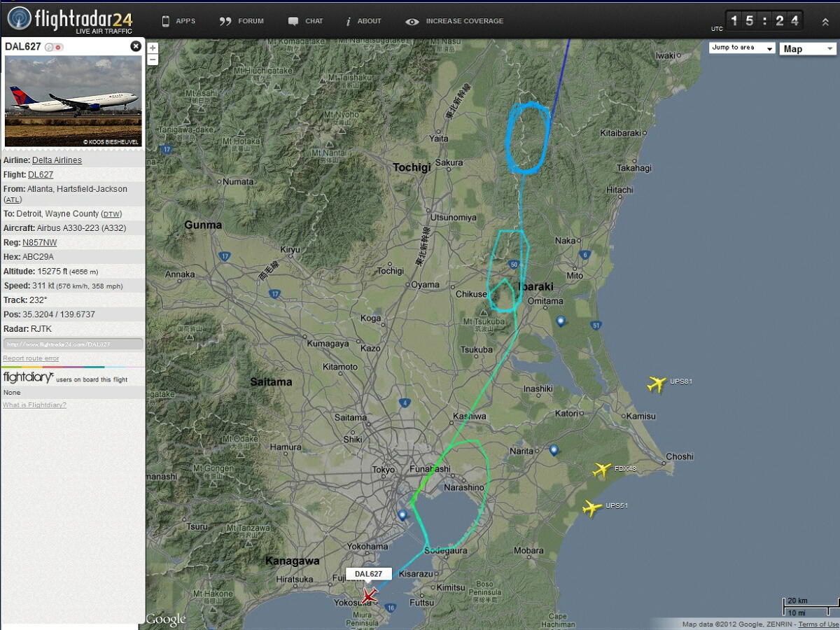Click the flight URL field

pos(73,344)
